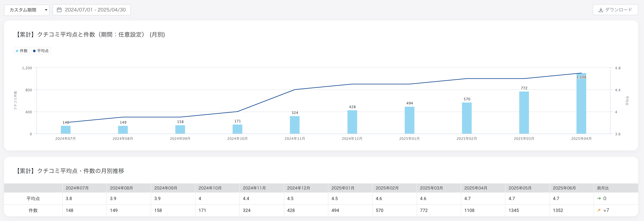Click the light blue 件数 legend dot
This screenshot has width=644, height=221.
[17, 51]
